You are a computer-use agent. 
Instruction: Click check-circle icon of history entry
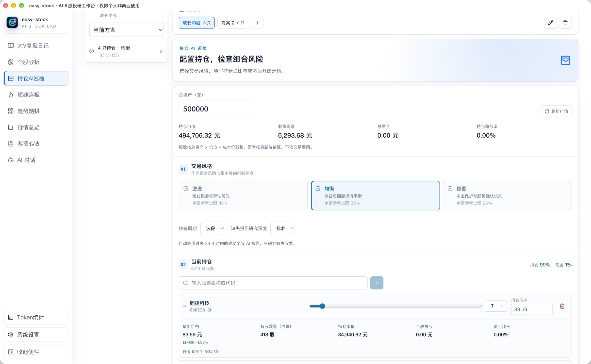click(92, 51)
